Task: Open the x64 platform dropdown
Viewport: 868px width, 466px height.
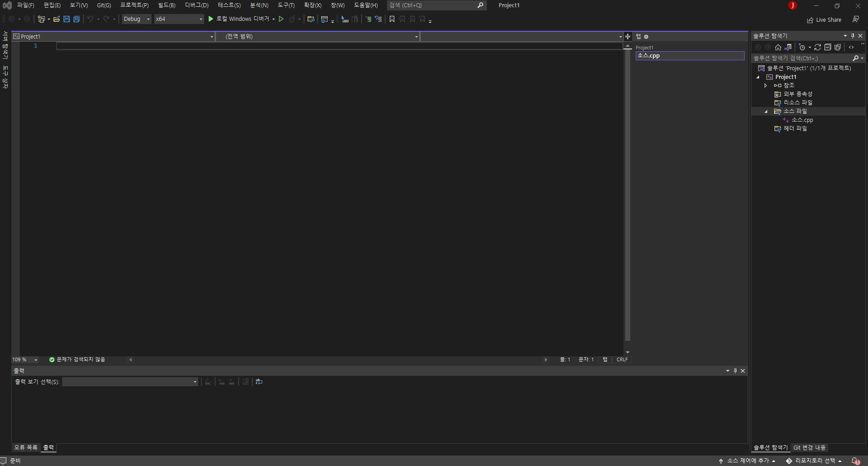Action: pos(179,19)
